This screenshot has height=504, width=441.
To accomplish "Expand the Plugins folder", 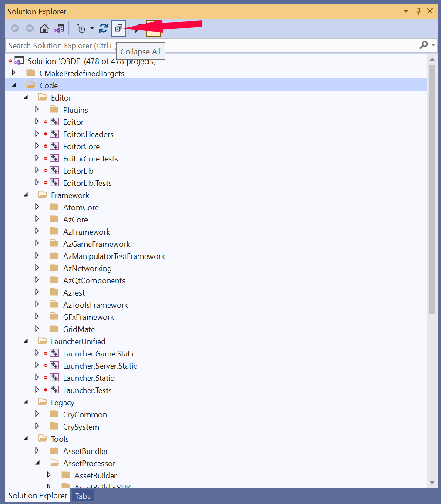I will click(x=37, y=109).
